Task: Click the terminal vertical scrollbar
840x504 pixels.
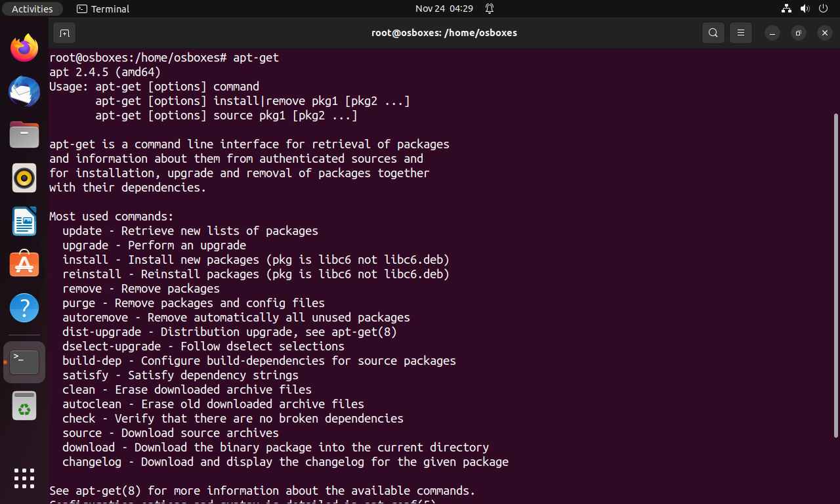Action: 835,276
